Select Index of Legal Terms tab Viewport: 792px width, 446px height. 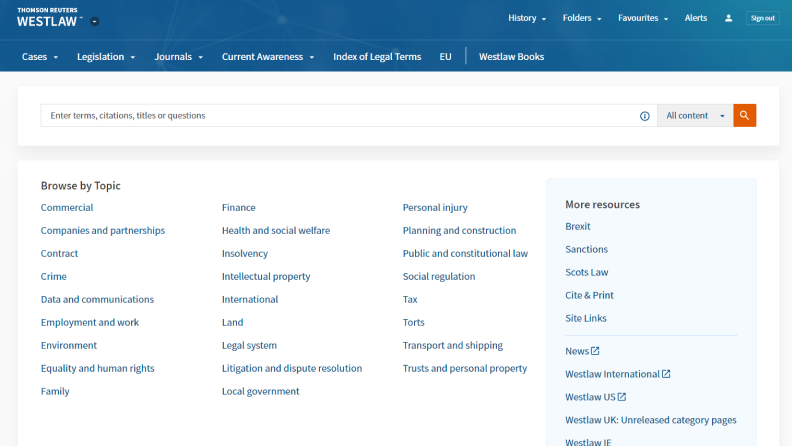377,57
